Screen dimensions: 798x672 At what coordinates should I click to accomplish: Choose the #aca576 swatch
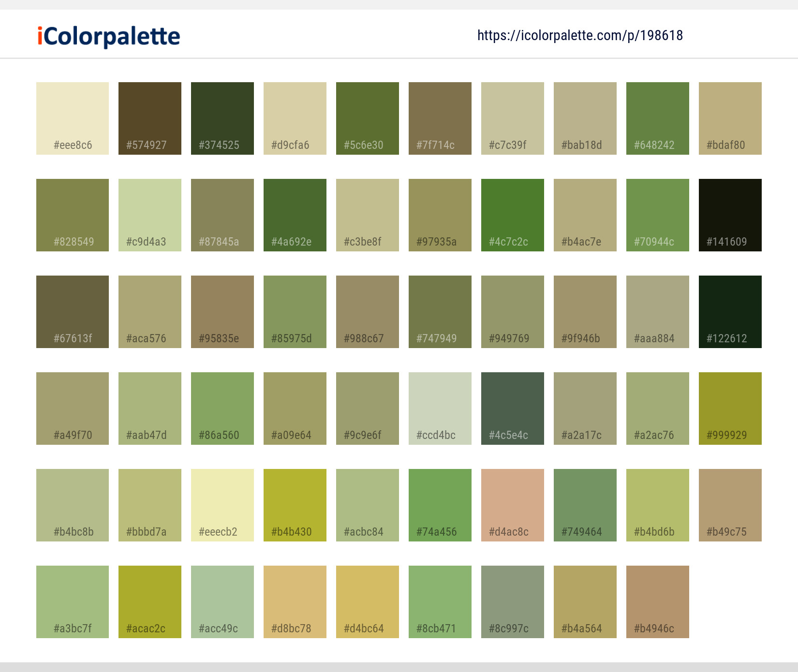click(150, 312)
